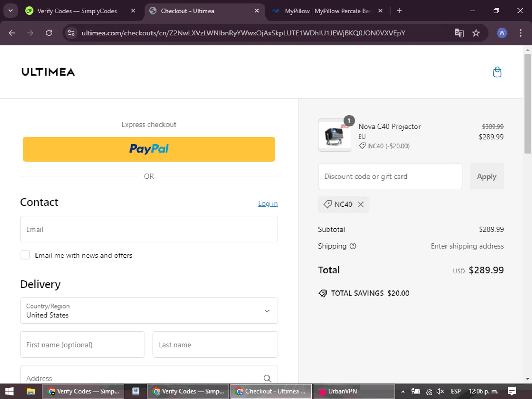
Task: Click the Log in link
Action: [268, 204]
